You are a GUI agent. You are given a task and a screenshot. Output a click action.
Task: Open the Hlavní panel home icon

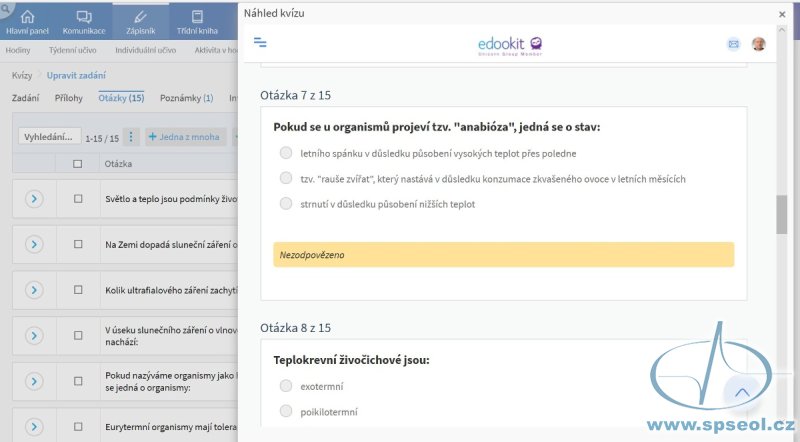(28, 17)
